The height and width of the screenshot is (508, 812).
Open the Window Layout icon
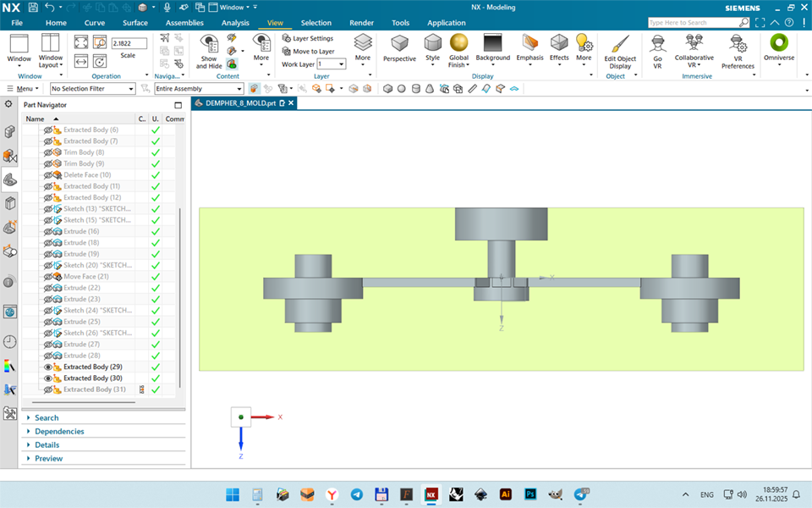pyautogui.click(x=50, y=43)
